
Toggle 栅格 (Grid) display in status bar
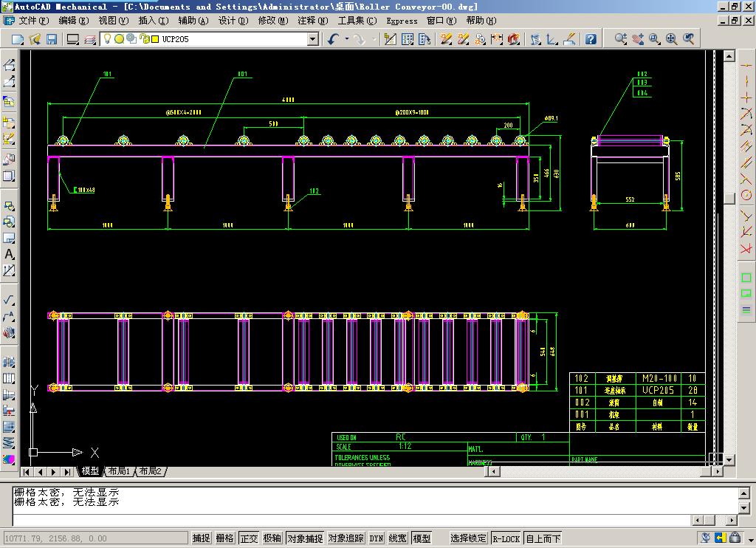pyautogui.click(x=224, y=538)
